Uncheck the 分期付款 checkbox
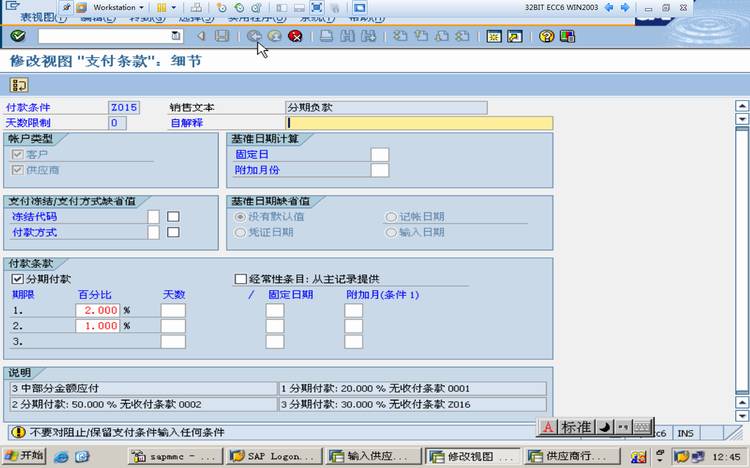This screenshot has width=750, height=468. [17, 279]
